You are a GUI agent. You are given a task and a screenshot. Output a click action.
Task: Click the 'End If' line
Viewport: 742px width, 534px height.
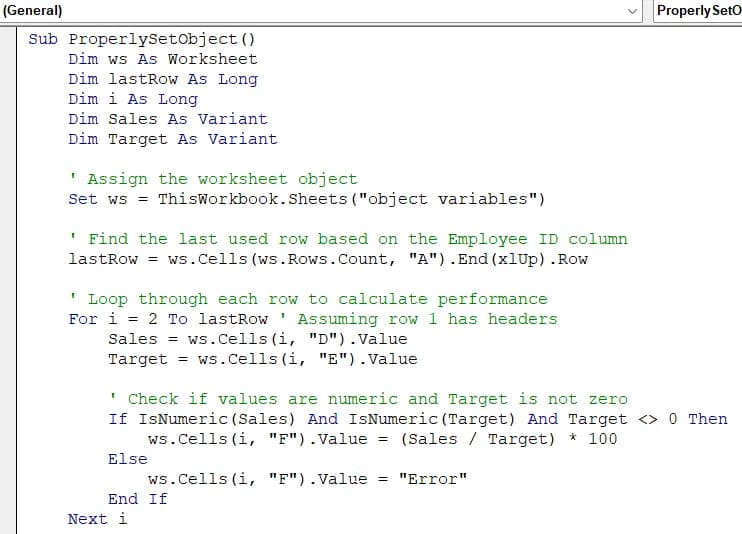[x=138, y=499]
